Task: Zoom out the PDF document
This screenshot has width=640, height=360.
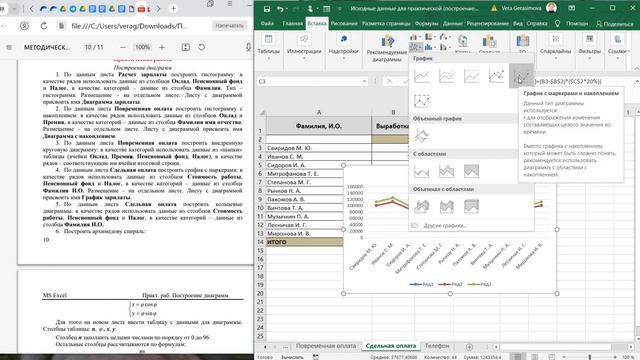Action: pos(122,47)
